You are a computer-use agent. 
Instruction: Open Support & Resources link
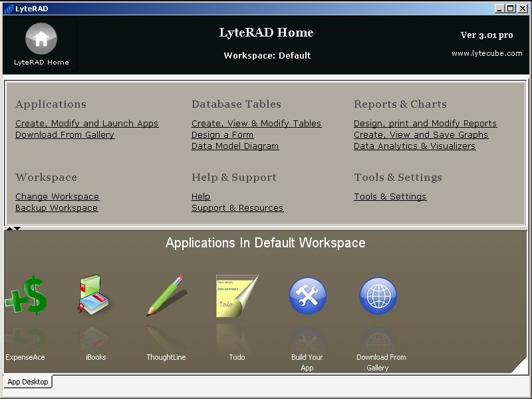click(237, 207)
